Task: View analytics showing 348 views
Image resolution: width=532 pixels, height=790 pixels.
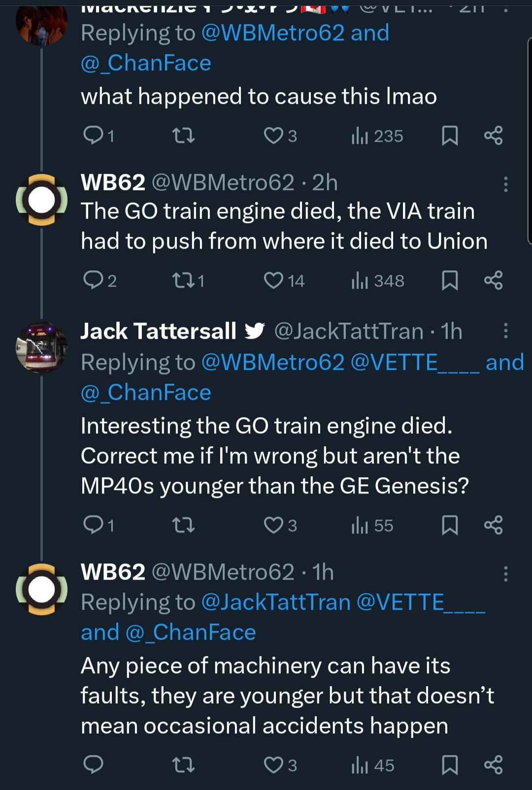Action: pyautogui.click(x=378, y=281)
